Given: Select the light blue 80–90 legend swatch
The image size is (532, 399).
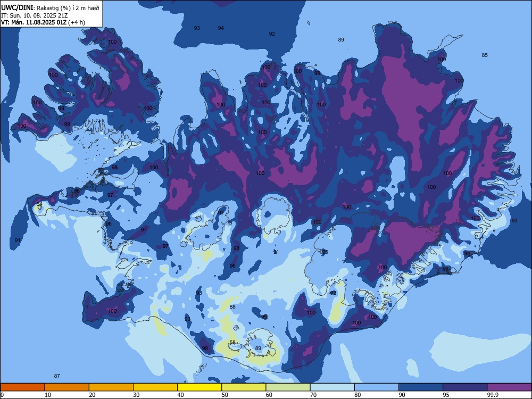Looking at the screenshot, I should [x=377, y=387].
